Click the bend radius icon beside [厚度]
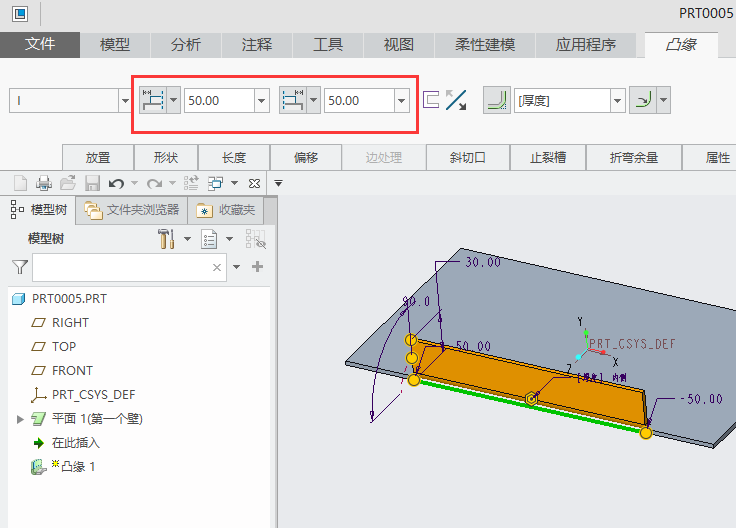The height and width of the screenshot is (528, 736). click(x=495, y=100)
